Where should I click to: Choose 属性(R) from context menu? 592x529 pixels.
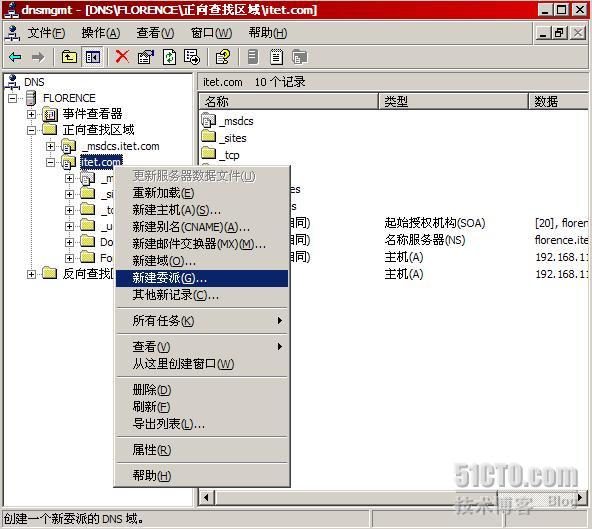pyautogui.click(x=202, y=450)
